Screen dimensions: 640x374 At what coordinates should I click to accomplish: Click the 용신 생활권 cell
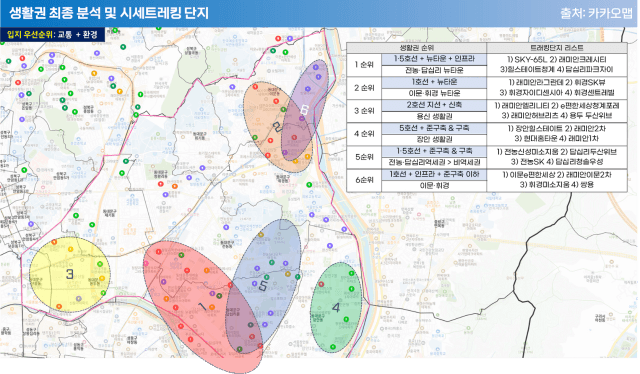[x=434, y=116]
